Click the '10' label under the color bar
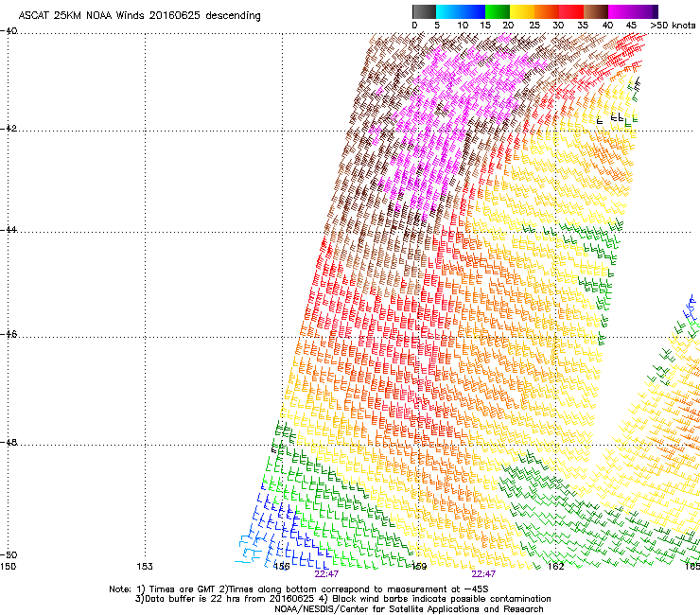700x615 pixels. pos(463,26)
